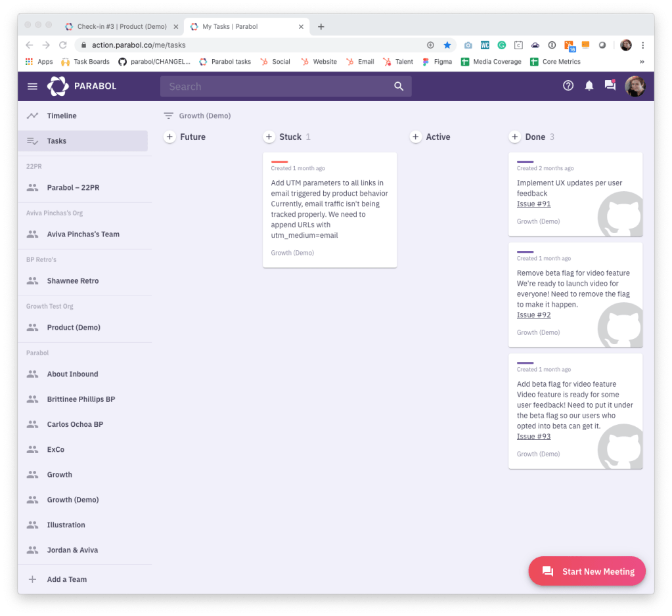Switch to Check-in #3 Product (Demo) tab
This screenshot has height=616, width=672.
point(122,26)
